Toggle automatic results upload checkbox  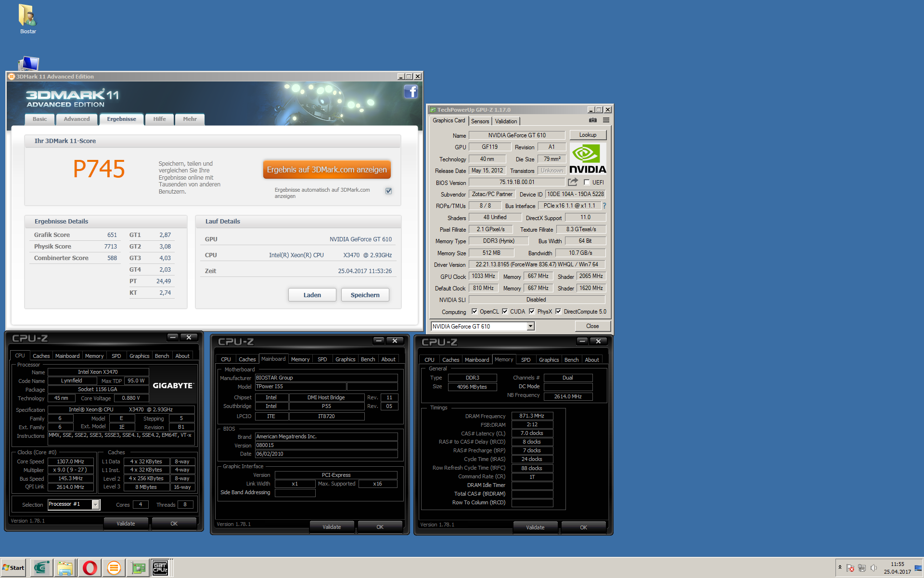coord(388,191)
